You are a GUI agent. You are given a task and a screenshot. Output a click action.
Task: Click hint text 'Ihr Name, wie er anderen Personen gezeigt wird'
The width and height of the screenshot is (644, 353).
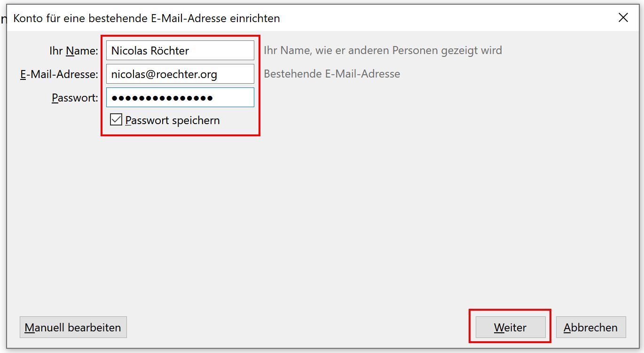383,50
